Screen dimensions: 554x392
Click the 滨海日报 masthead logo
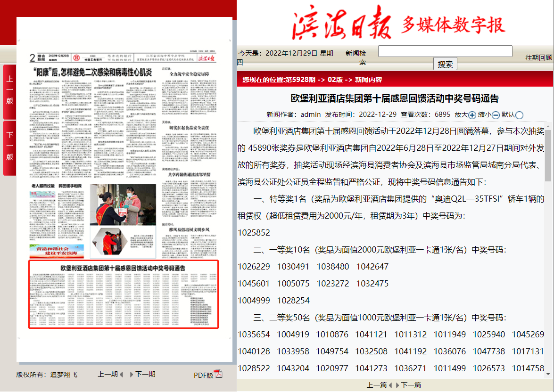point(342,25)
